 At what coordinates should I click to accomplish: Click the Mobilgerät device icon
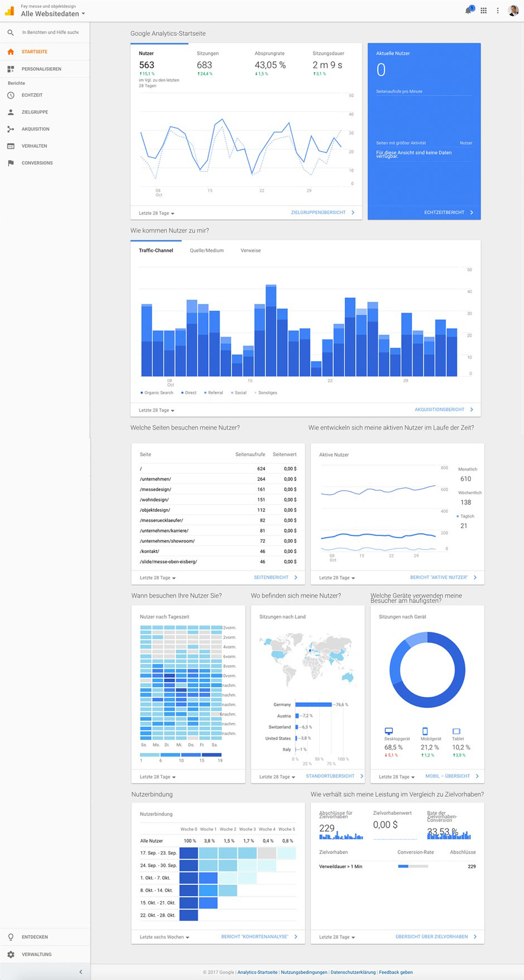pyautogui.click(x=425, y=731)
